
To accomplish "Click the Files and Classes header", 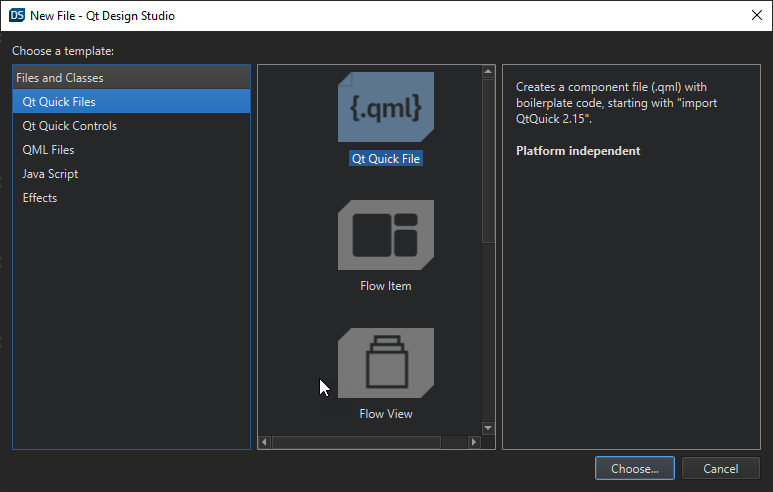I will (132, 77).
